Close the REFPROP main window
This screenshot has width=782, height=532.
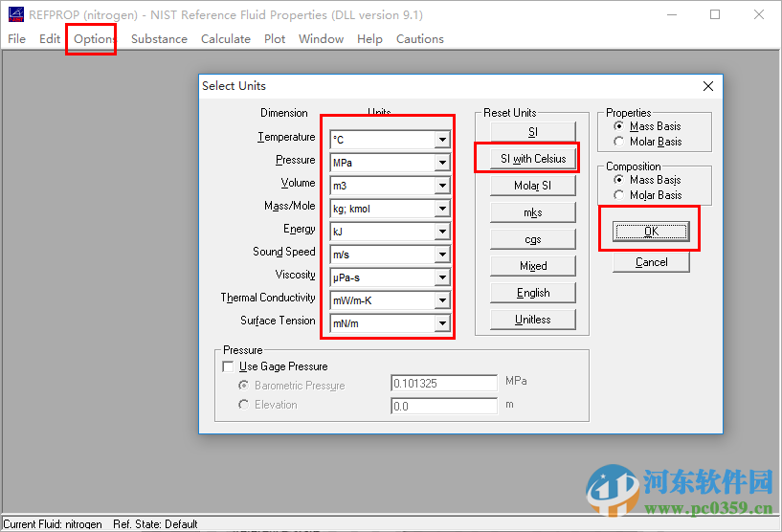coord(759,14)
